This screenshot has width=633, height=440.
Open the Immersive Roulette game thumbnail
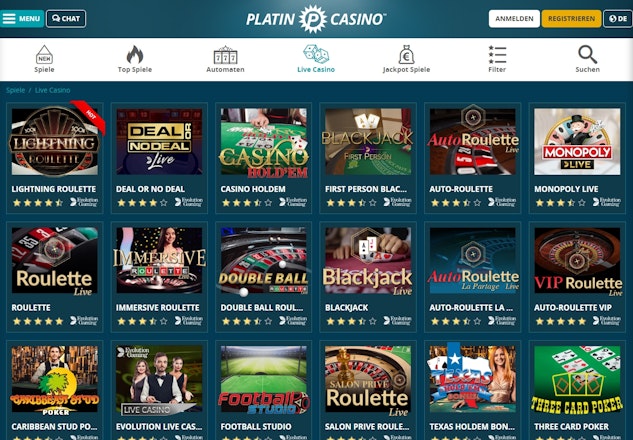pos(159,260)
